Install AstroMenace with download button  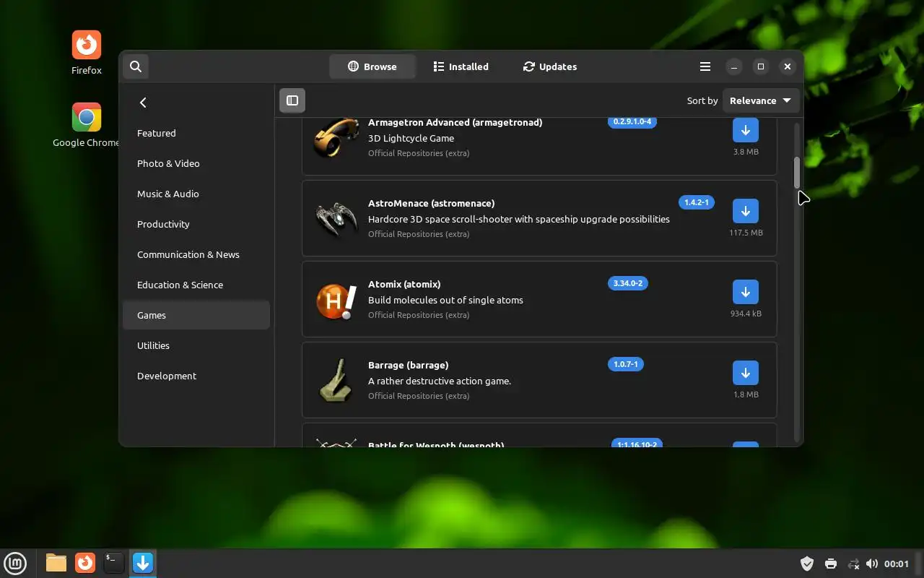click(746, 211)
